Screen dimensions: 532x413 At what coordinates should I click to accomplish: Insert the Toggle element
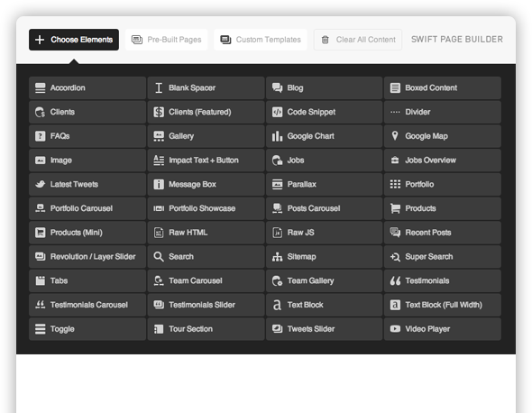tap(87, 329)
